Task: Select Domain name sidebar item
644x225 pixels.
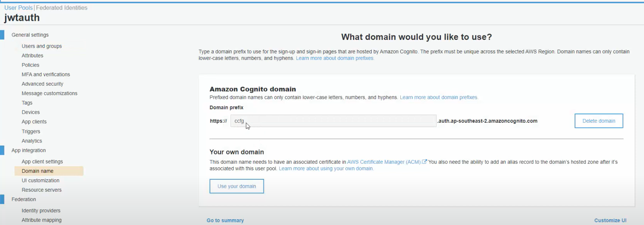Action: pyautogui.click(x=49, y=171)
